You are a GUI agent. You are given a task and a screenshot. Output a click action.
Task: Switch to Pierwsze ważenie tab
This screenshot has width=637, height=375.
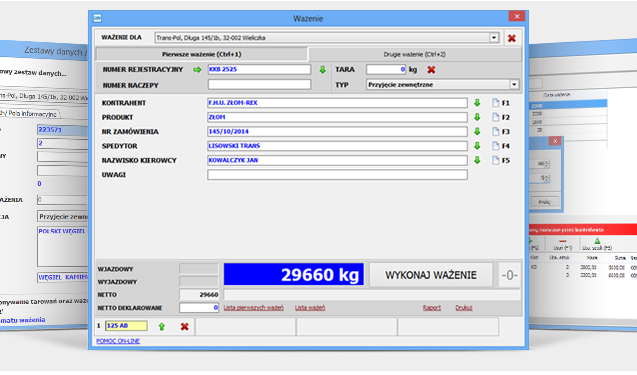tap(202, 54)
